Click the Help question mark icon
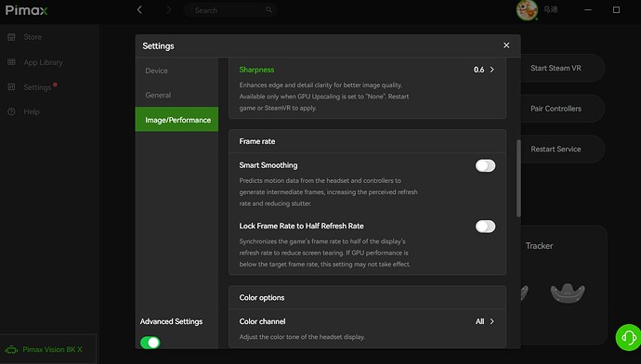This screenshot has width=641, height=364. (11, 111)
